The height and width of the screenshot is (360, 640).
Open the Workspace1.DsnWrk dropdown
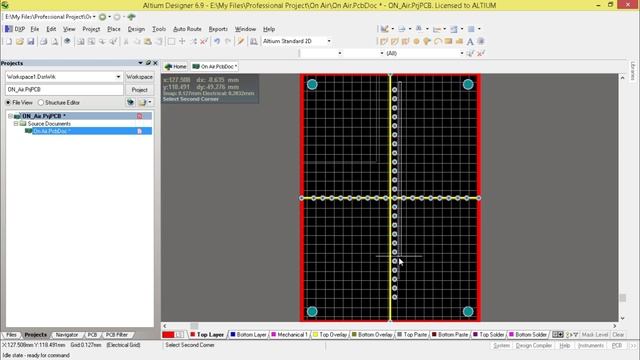[x=118, y=77]
